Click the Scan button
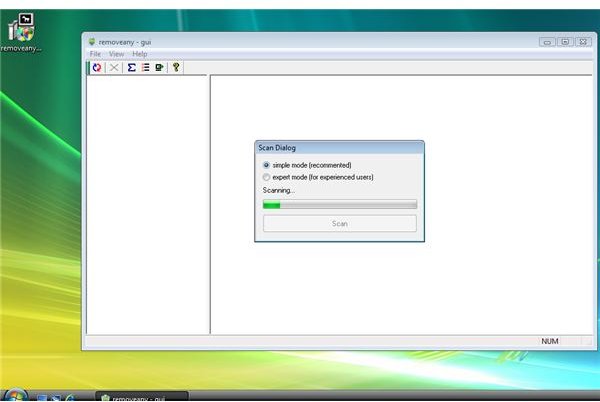Image resolution: width=600 pixels, height=402 pixels. coord(340,223)
